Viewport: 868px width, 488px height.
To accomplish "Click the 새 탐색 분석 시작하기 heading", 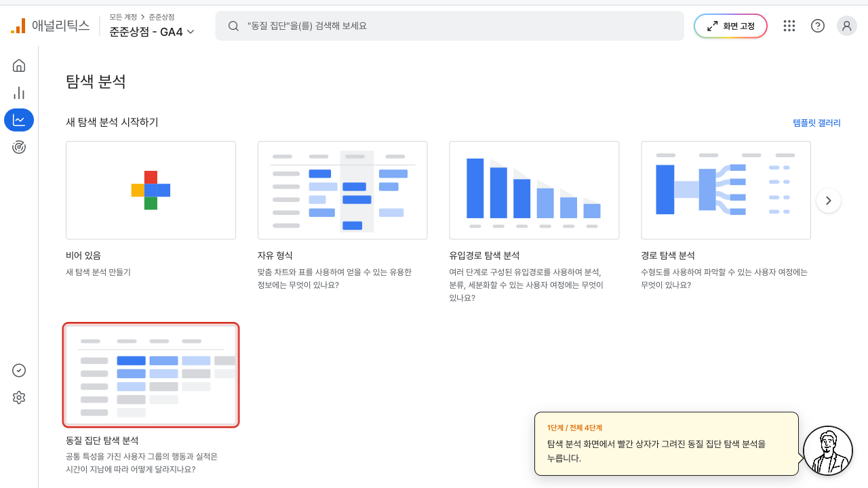I will click(x=112, y=122).
